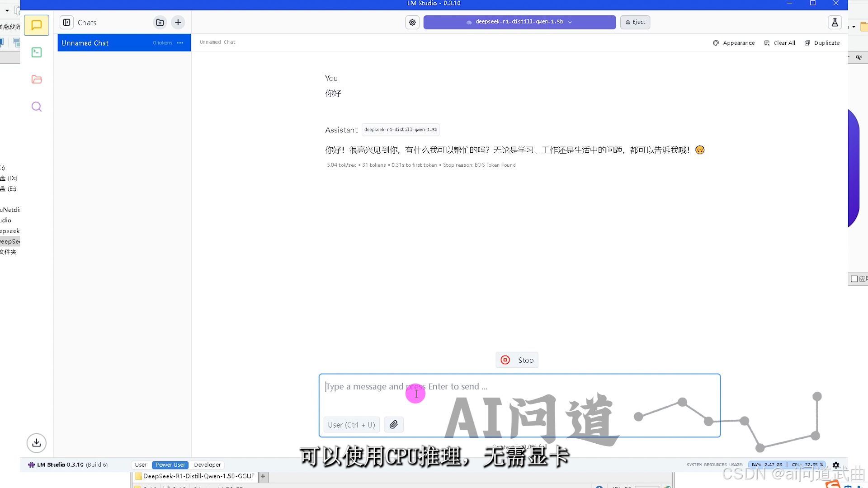This screenshot has height=488, width=868.
Task: Create a new chat folder
Action: [160, 22]
